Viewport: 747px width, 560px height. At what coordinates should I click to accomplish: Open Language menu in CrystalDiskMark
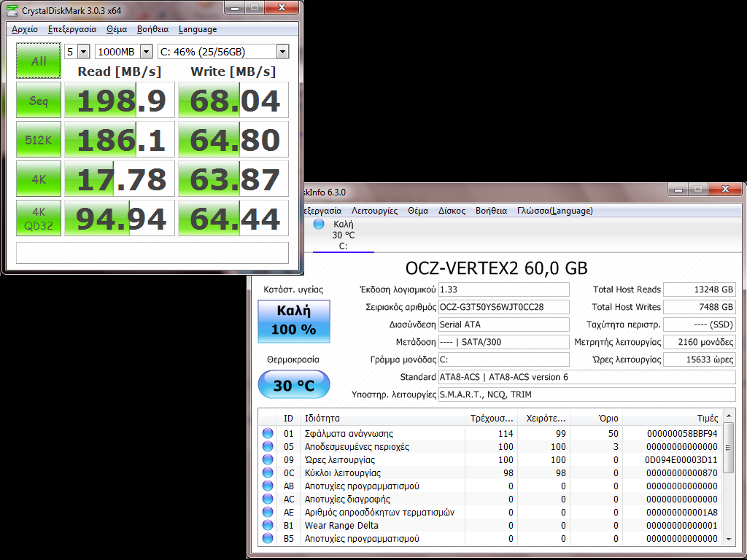198,29
